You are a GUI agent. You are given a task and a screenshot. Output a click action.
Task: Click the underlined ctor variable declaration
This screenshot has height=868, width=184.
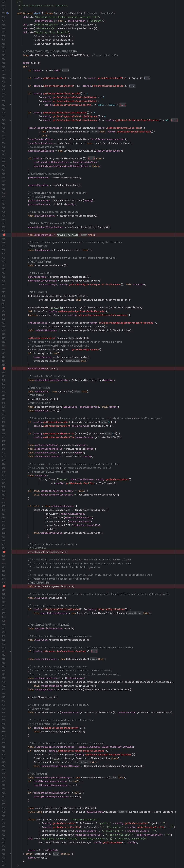coord(57,758)
